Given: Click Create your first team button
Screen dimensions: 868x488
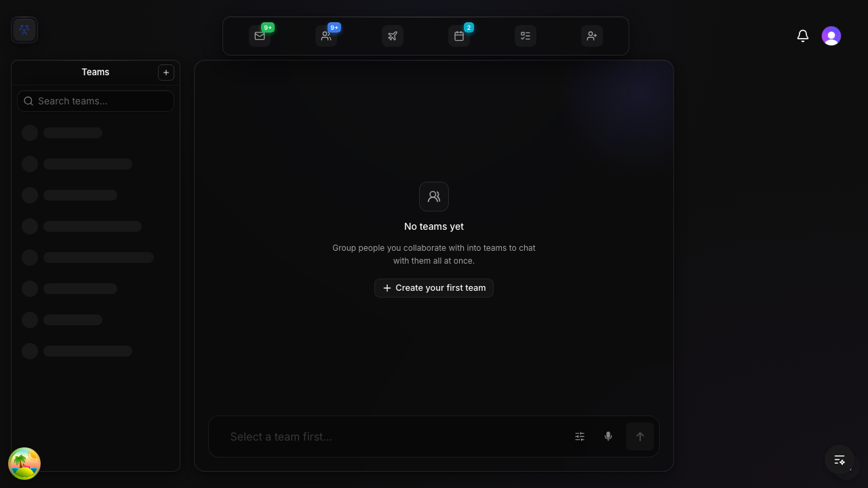Looking at the screenshot, I should coord(434,288).
